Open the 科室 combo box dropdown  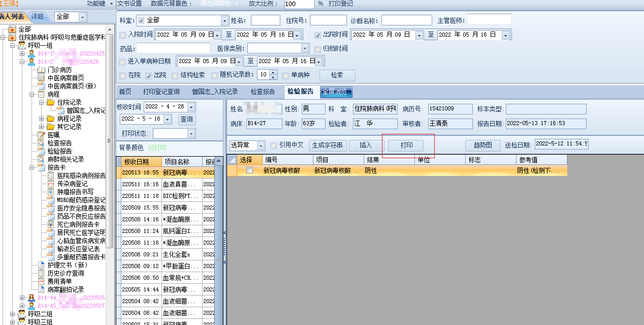tap(224, 21)
